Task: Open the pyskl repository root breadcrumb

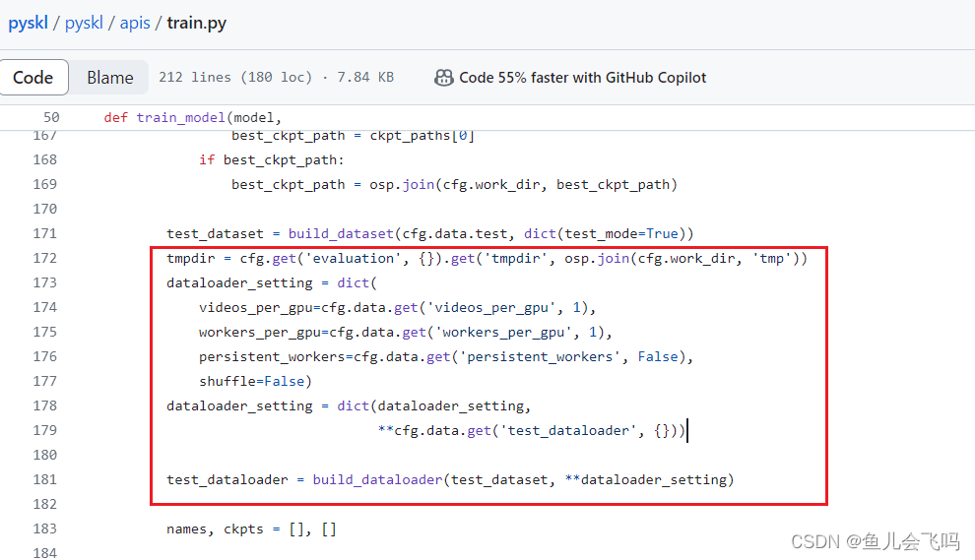Action: click(x=28, y=23)
